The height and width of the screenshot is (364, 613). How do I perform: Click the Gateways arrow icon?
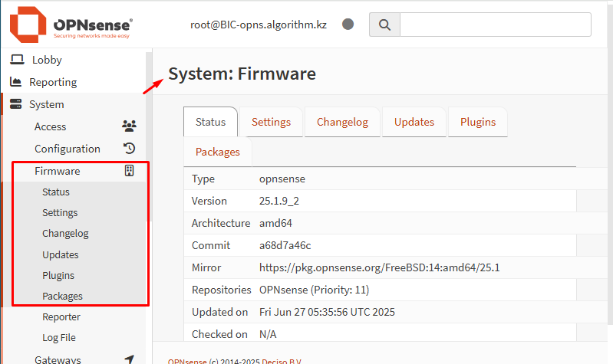[x=129, y=359]
